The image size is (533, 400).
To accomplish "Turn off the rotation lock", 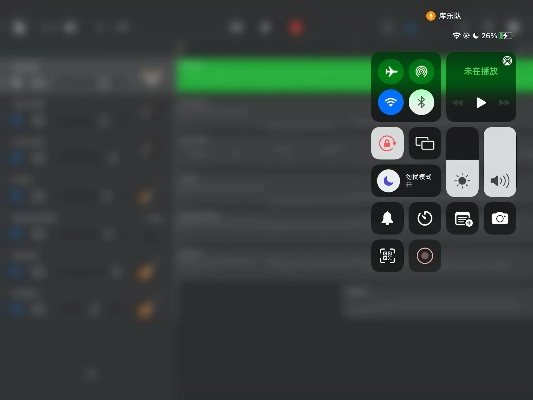I will click(387, 143).
